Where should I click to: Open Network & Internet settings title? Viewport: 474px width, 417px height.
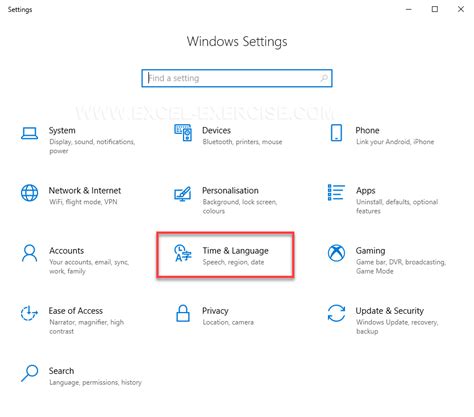click(x=85, y=191)
